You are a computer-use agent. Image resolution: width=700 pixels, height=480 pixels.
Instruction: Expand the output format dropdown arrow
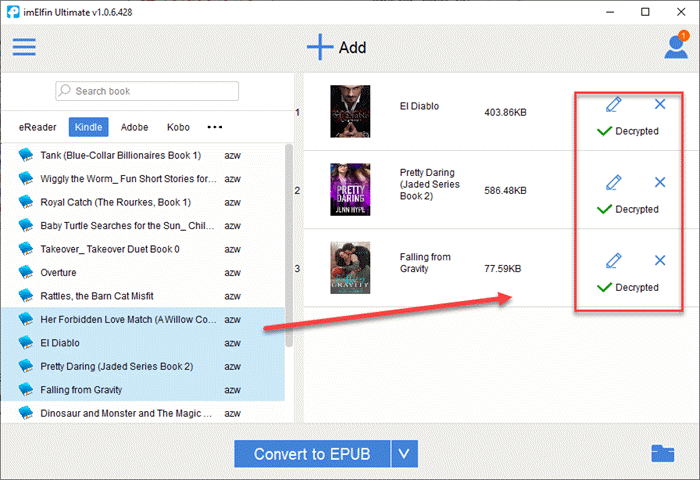point(404,454)
